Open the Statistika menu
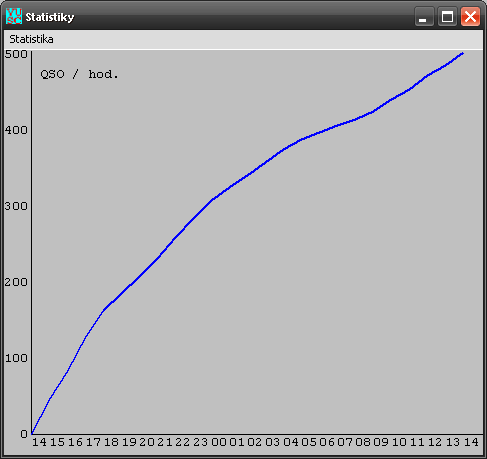Image resolution: width=487 pixels, height=459 pixels. tap(31, 39)
